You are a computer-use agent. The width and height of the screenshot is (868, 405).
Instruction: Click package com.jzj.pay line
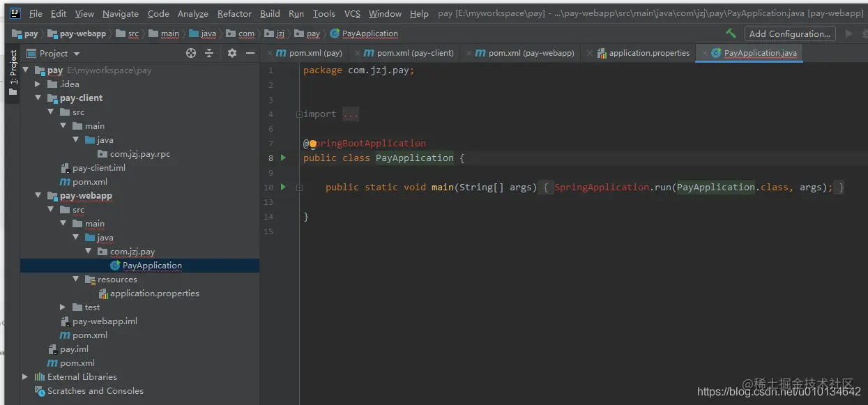click(x=359, y=70)
